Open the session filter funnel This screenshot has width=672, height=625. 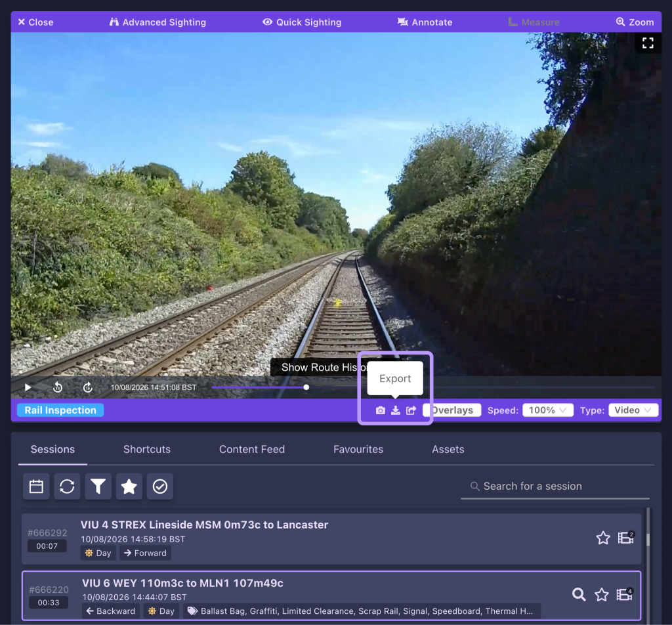click(98, 486)
